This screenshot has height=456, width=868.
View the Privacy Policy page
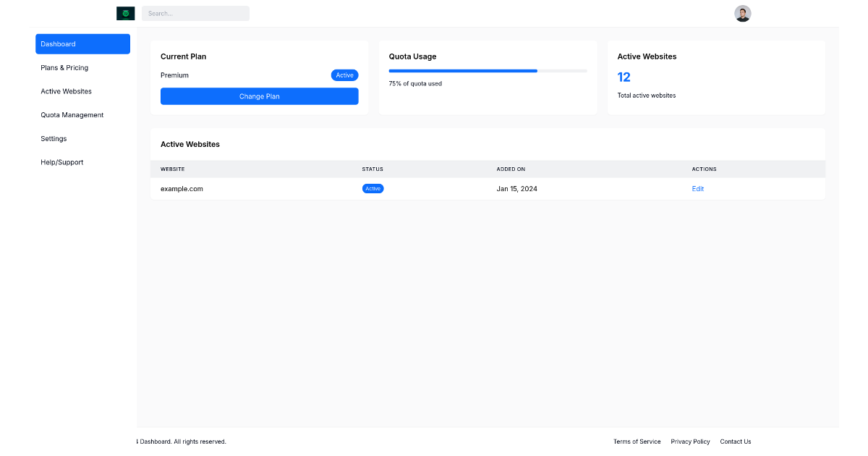pos(690,442)
